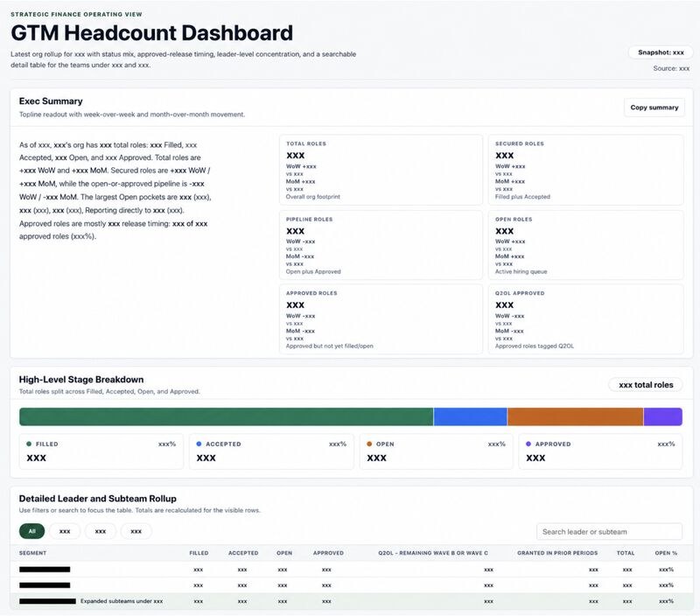Click the Overall org footprint caption
This screenshot has height=616, width=700.
point(313,197)
